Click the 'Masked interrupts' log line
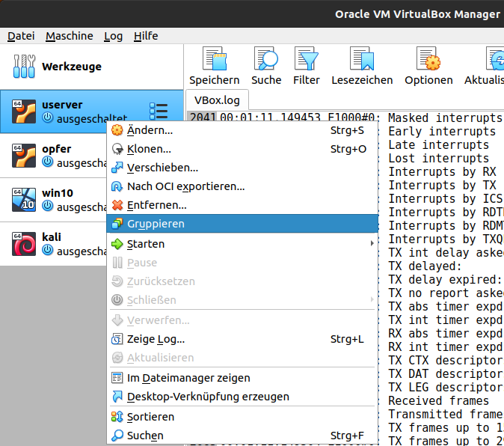The width and height of the screenshot is (504, 446). click(x=445, y=117)
